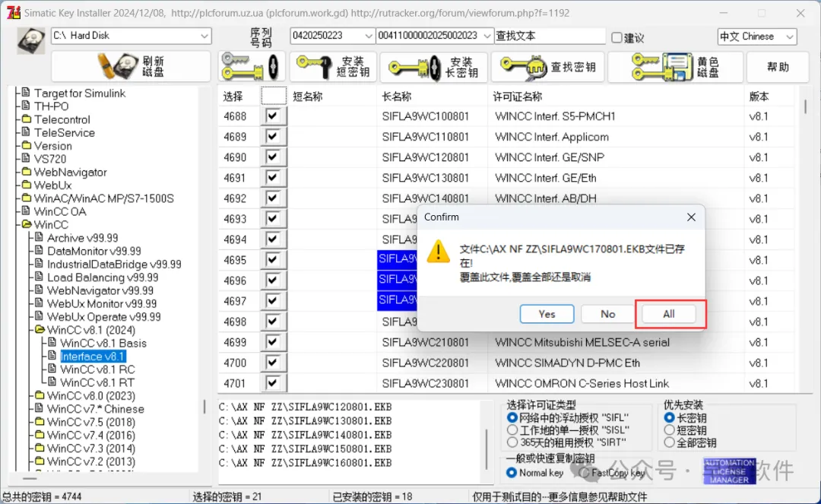Click the warning icon in Confirm dialog
This screenshot has width=821, height=504.
pyautogui.click(x=439, y=252)
